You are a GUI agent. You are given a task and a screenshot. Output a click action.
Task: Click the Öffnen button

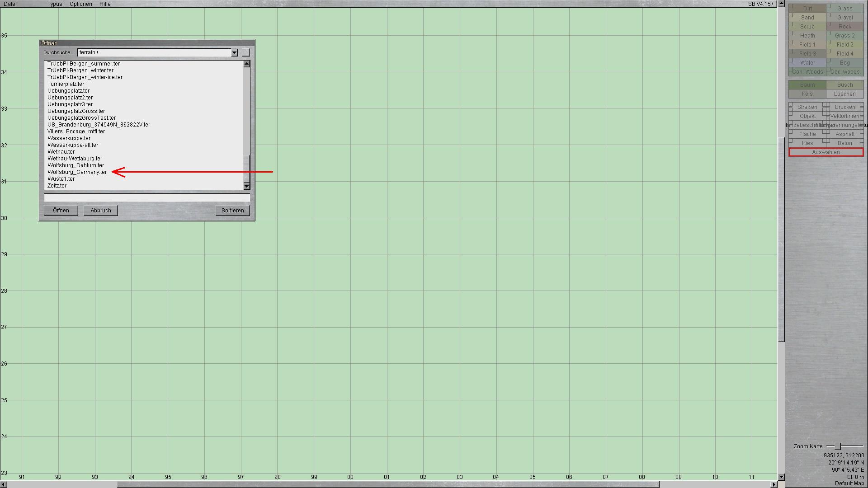coord(61,211)
